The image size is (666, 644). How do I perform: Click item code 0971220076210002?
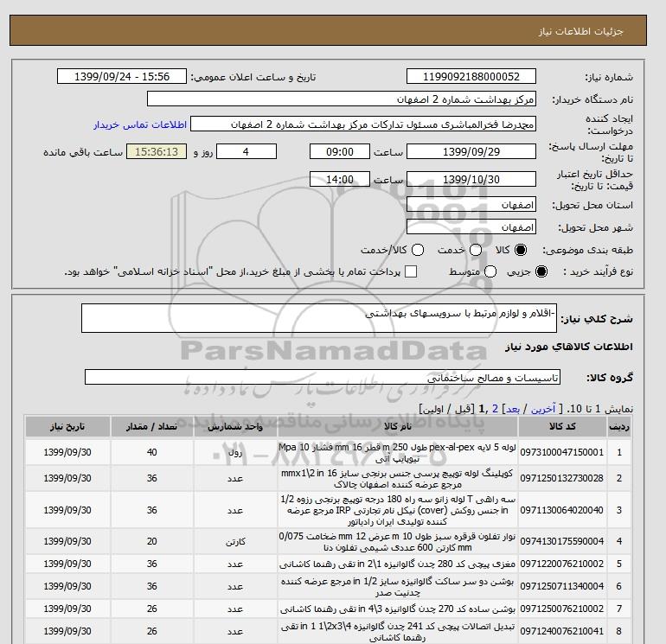pyautogui.click(x=562, y=564)
